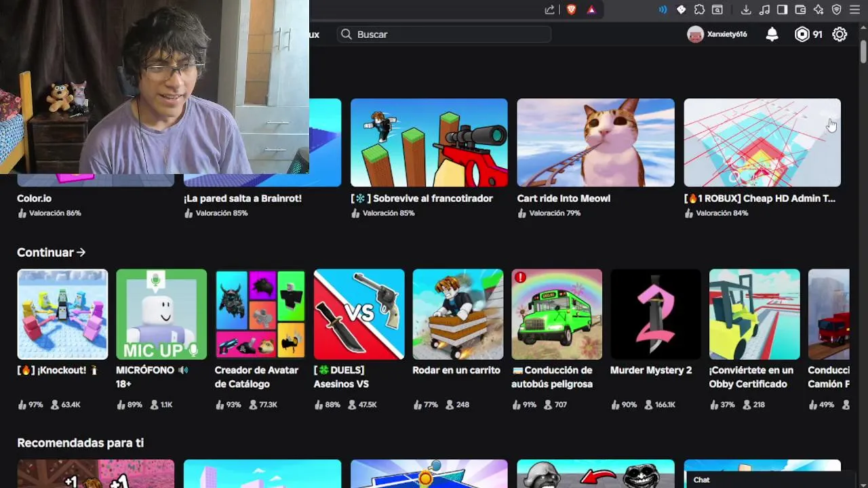The height and width of the screenshot is (488, 868).
Task: Open Murder Mystery 2 thumbnail
Action: [x=656, y=314]
